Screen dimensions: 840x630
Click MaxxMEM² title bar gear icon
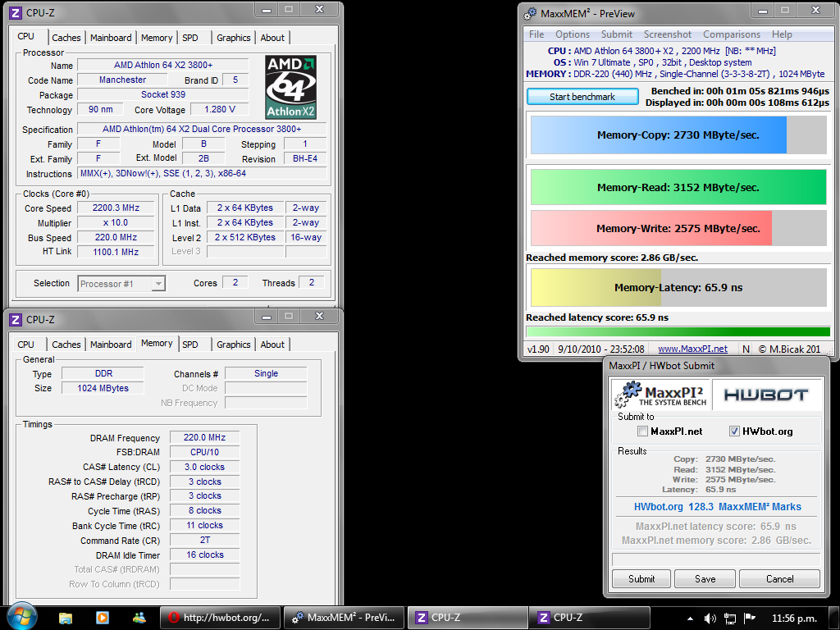(x=531, y=13)
